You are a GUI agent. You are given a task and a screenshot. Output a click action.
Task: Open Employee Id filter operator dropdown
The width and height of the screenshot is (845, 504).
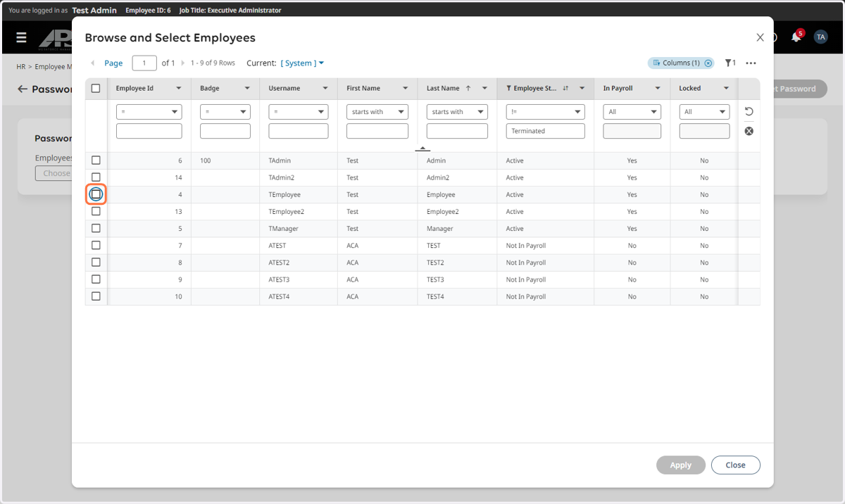click(x=149, y=112)
